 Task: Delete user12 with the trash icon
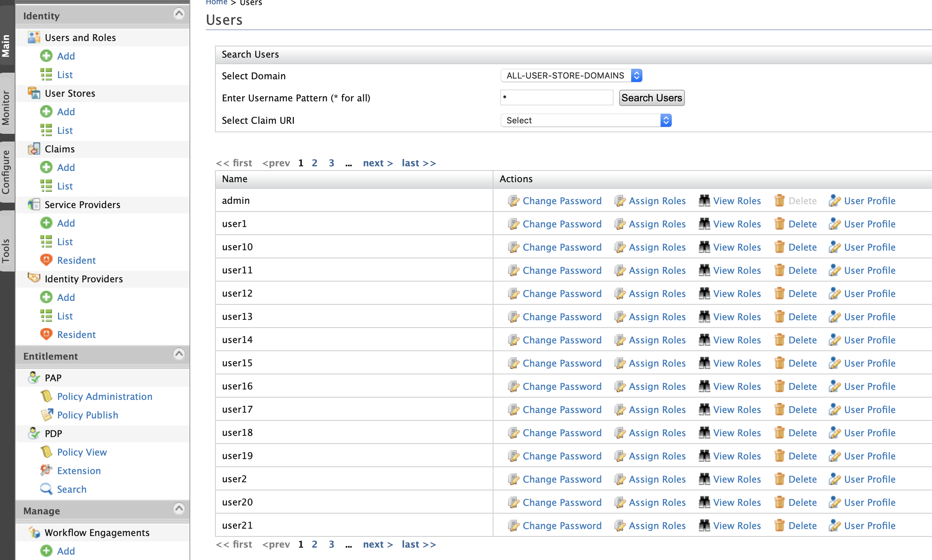pos(802,293)
